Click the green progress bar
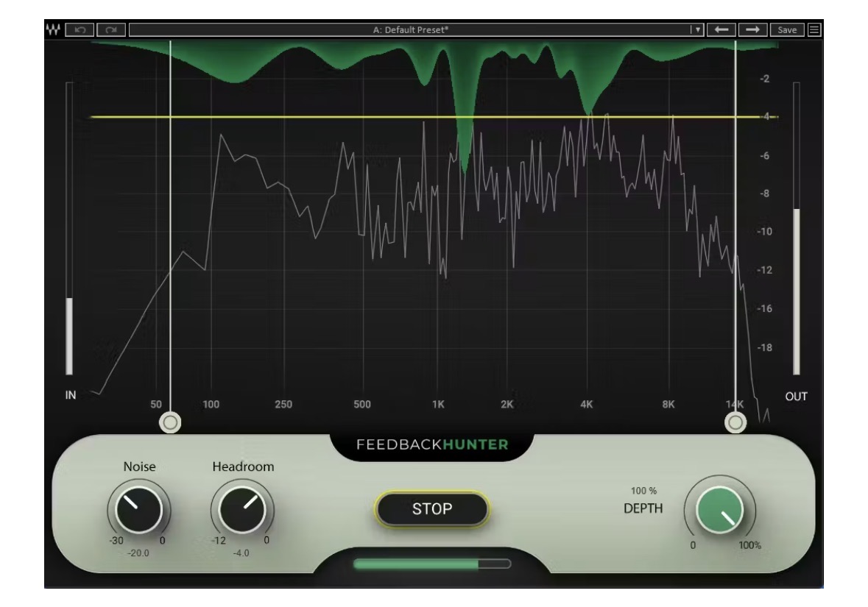The height and width of the screenshot is (607, 868). 431,564
